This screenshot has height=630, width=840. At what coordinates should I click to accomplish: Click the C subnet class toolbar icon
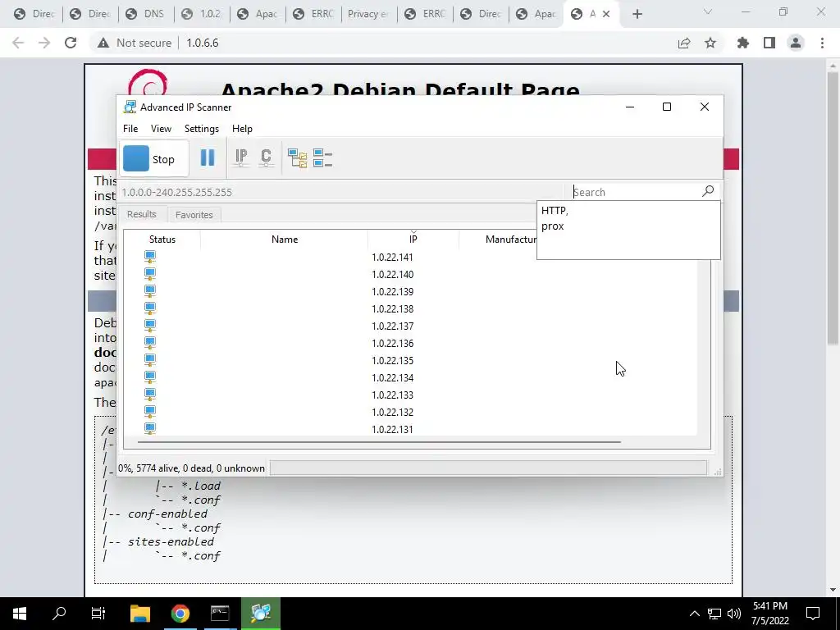point(266,157)
